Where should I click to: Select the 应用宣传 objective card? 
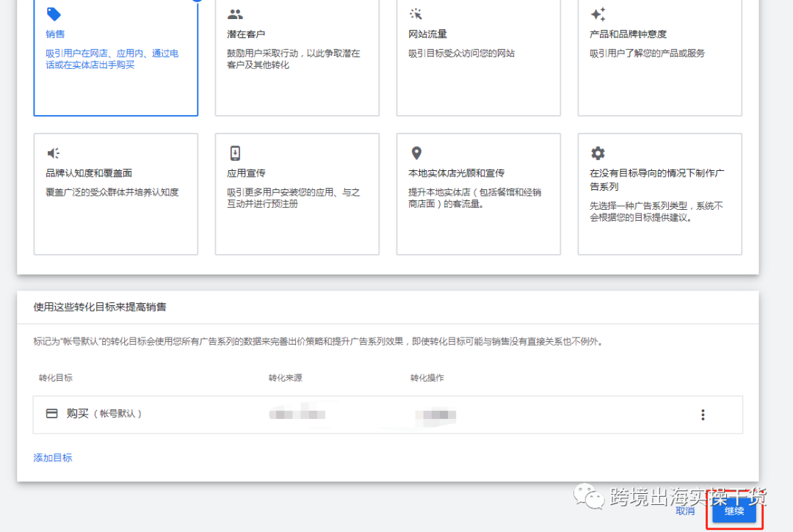coord(297,194)
